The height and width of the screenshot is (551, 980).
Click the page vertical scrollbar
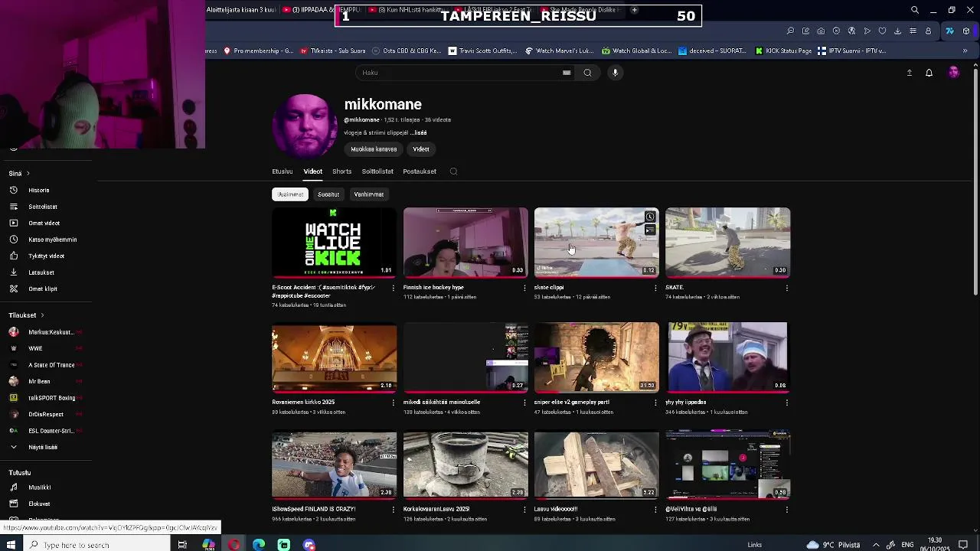975,181
